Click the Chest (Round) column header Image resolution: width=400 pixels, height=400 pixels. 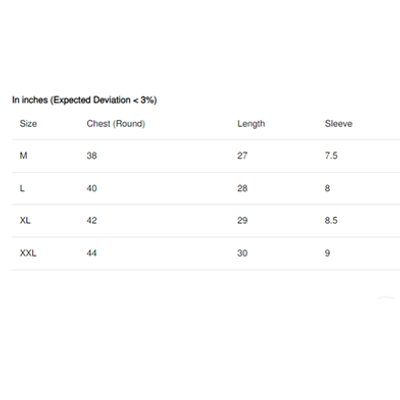[x=116, y=124]
